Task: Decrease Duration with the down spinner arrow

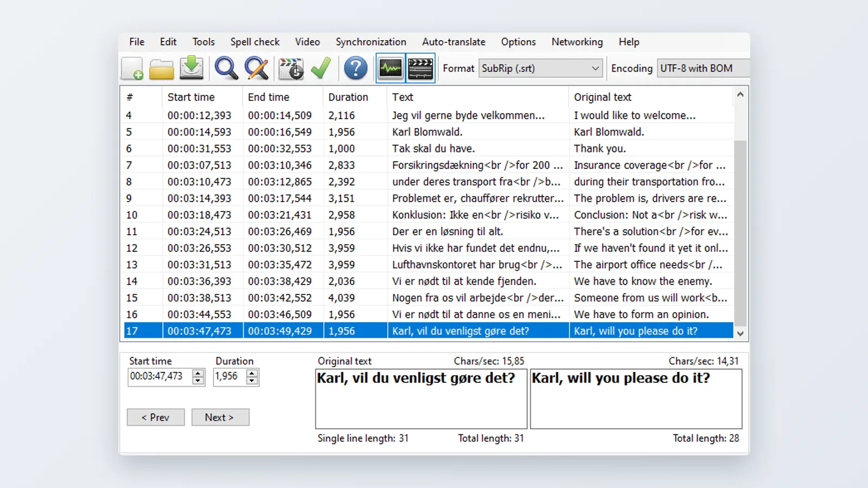Action: 252,381
